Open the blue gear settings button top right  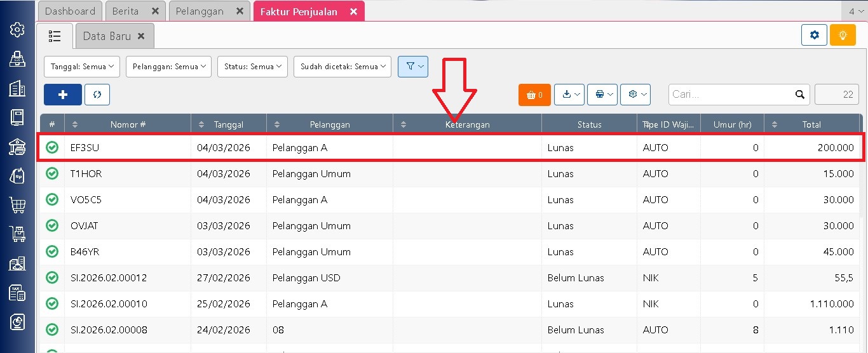[x=814, y=35]
